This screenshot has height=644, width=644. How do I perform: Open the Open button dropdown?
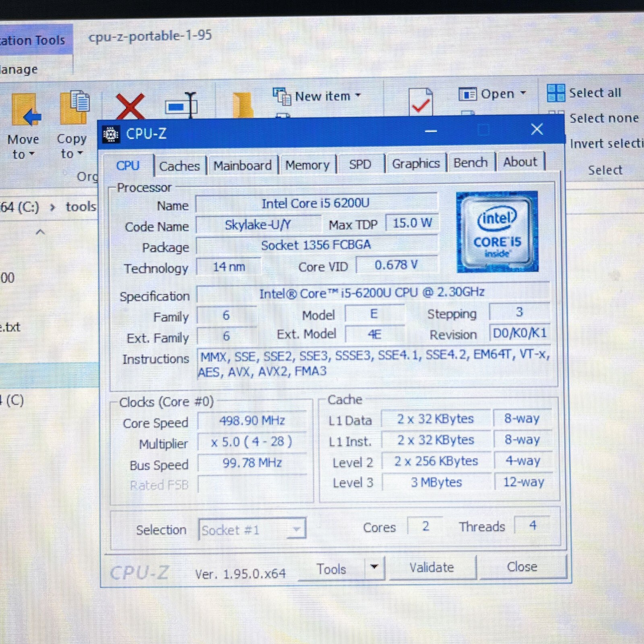523,93
